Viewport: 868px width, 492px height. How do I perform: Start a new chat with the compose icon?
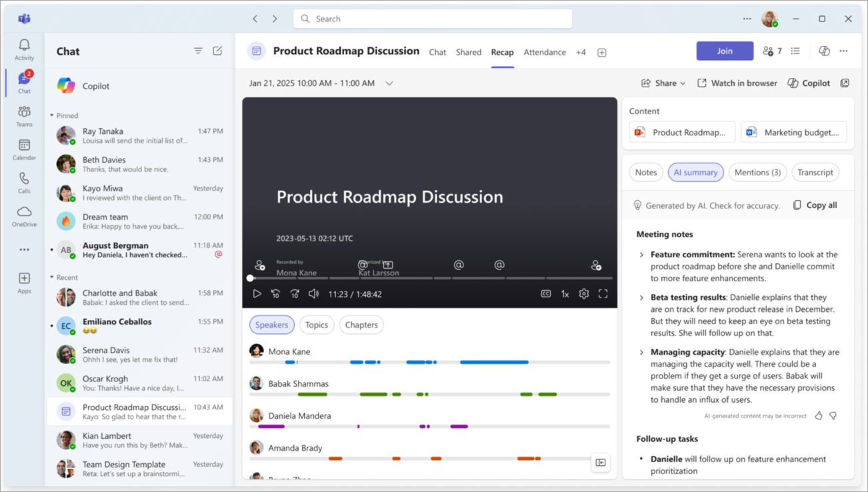click(x=217, y=50)
